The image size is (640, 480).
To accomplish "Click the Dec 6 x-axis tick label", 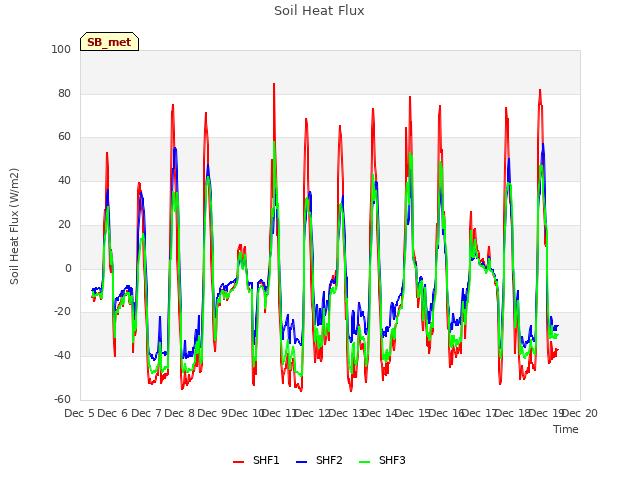I will point(113,413).
